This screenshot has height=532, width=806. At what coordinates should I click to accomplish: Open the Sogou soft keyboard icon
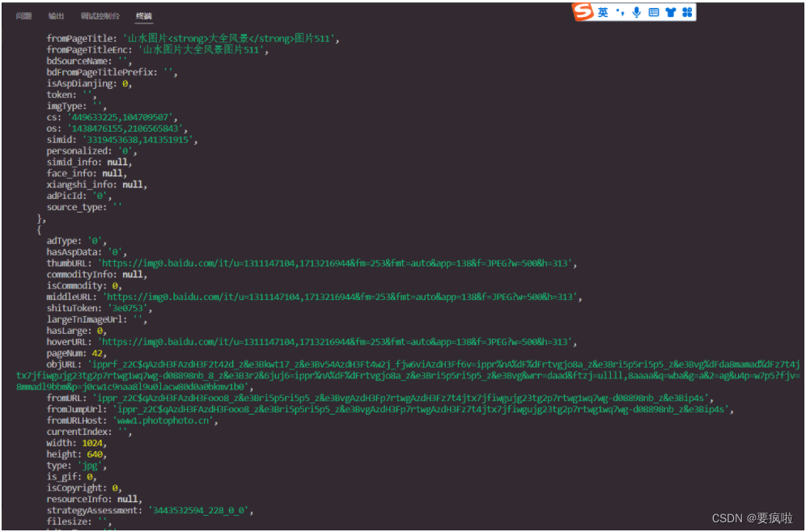pos(654,12)
